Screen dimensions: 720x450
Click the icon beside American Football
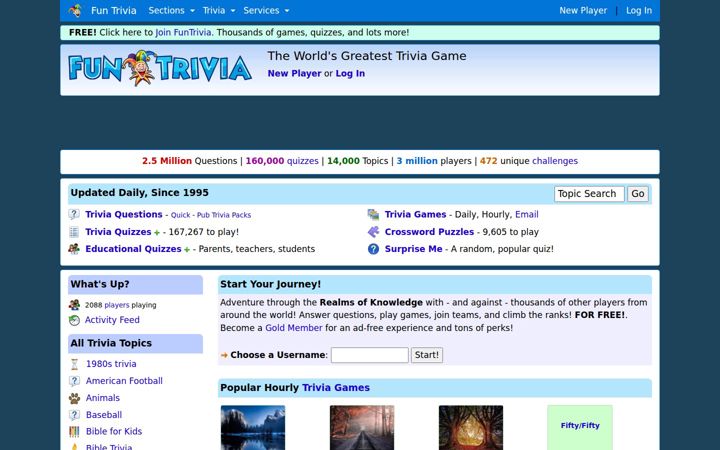74,381
